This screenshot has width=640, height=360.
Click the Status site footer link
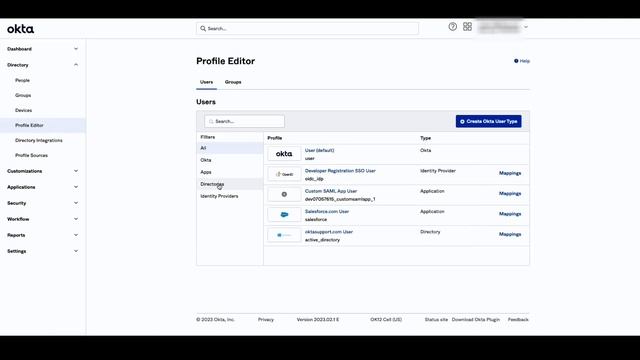tap(436, 320)
